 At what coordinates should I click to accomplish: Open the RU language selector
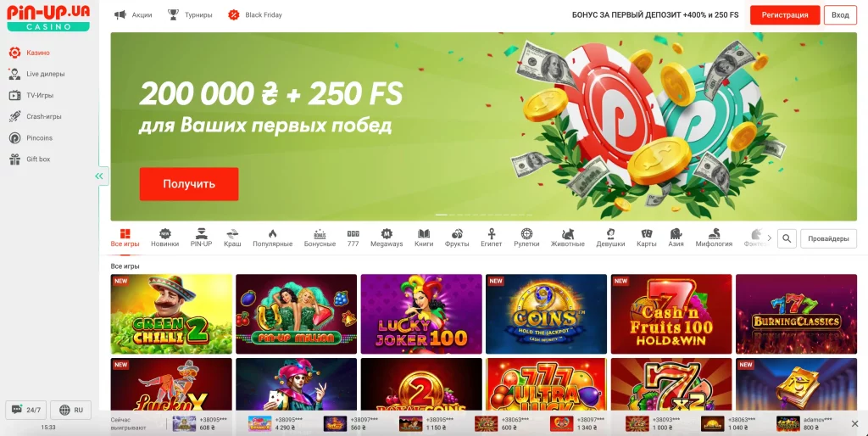71,410
